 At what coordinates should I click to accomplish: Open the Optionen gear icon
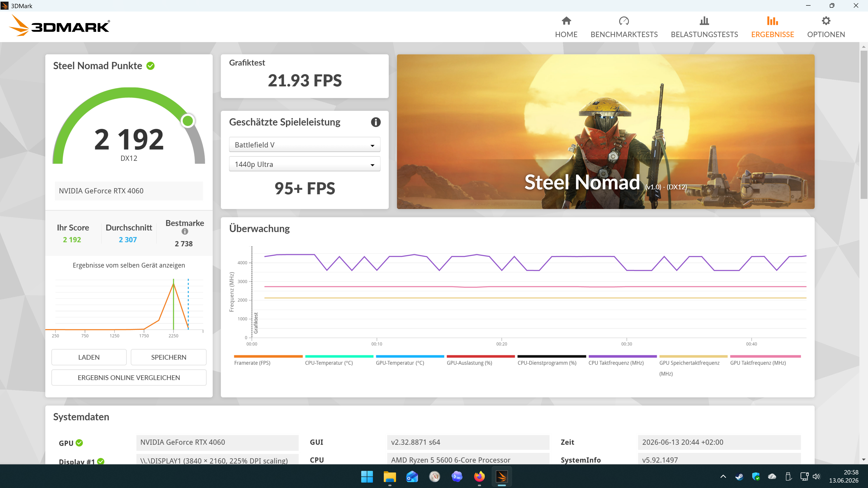(x=826, y=21)
